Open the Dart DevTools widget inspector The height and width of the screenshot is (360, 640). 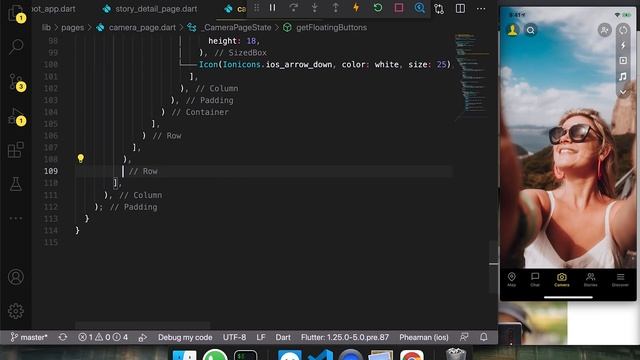420,8
